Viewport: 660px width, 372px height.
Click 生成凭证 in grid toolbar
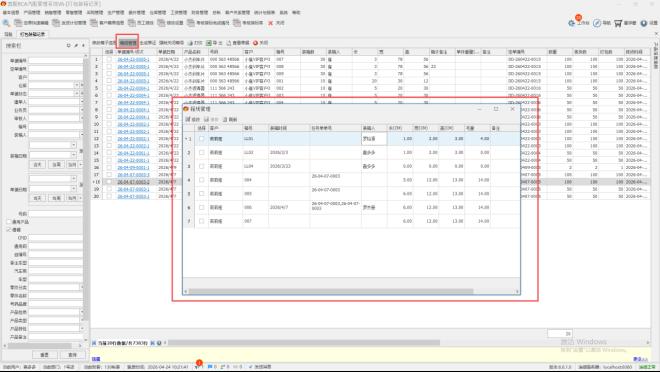pos(148,43)
